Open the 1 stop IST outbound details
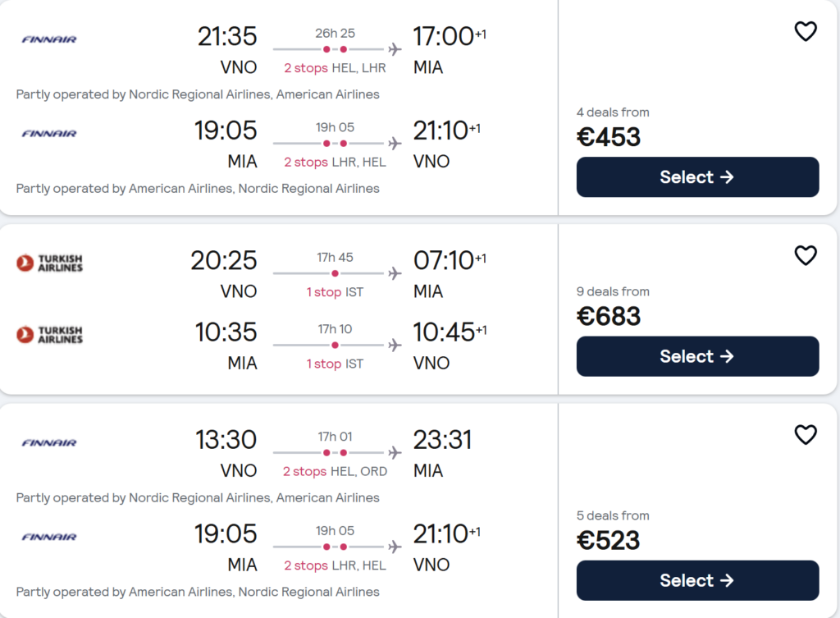Viewport: 840px width, 618px height. (x=335, y=291)
